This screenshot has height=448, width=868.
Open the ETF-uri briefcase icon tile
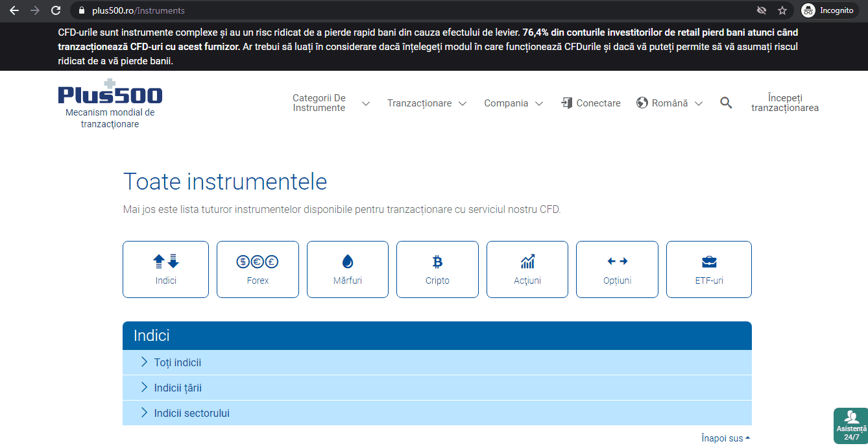point(708,269)
